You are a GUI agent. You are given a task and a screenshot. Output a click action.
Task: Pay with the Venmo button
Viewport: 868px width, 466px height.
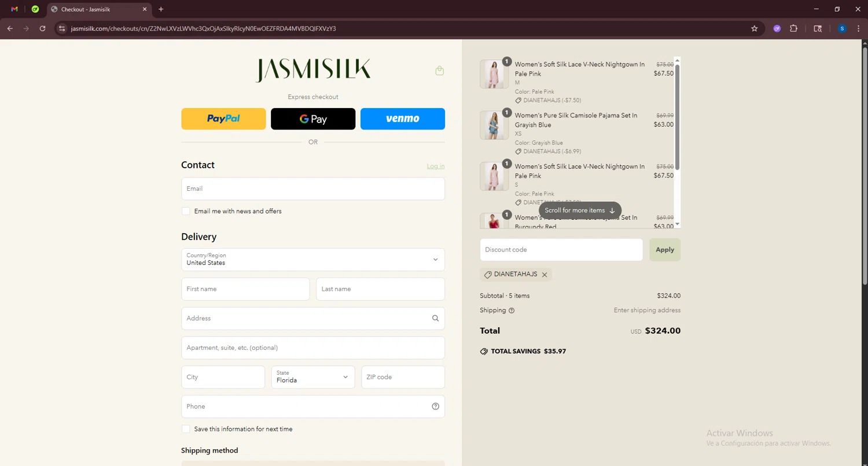click(x=403, y=119)
